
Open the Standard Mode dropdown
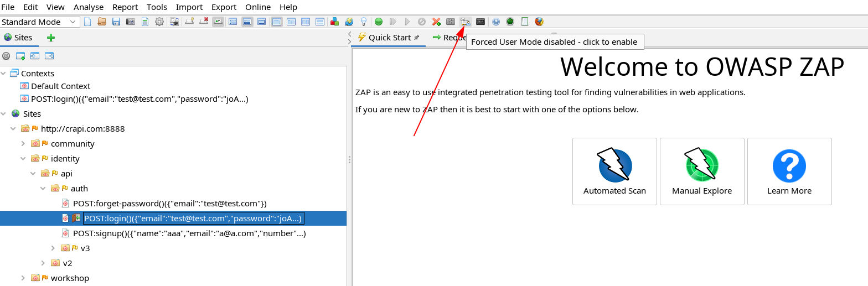40,22
